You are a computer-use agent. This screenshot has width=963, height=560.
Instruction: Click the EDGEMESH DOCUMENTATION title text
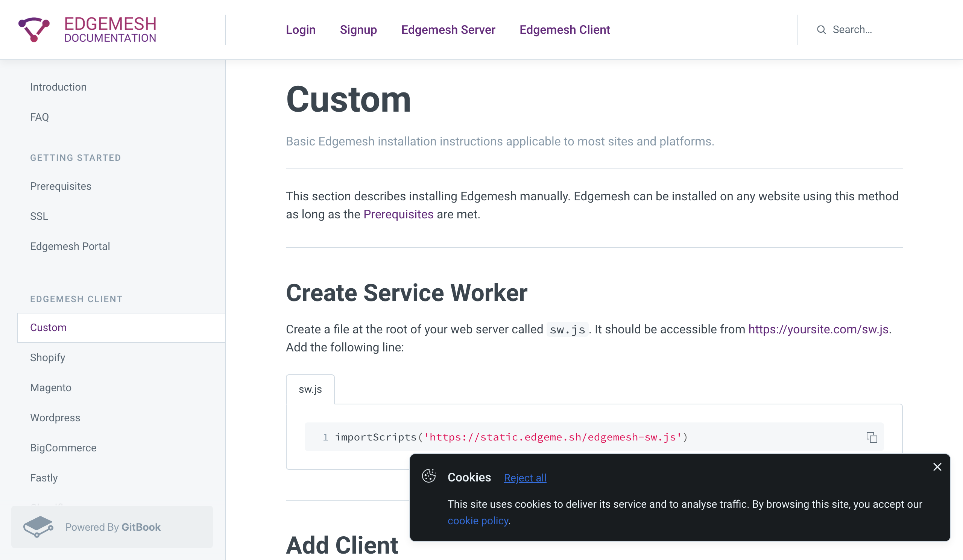(x=110, y=29)
